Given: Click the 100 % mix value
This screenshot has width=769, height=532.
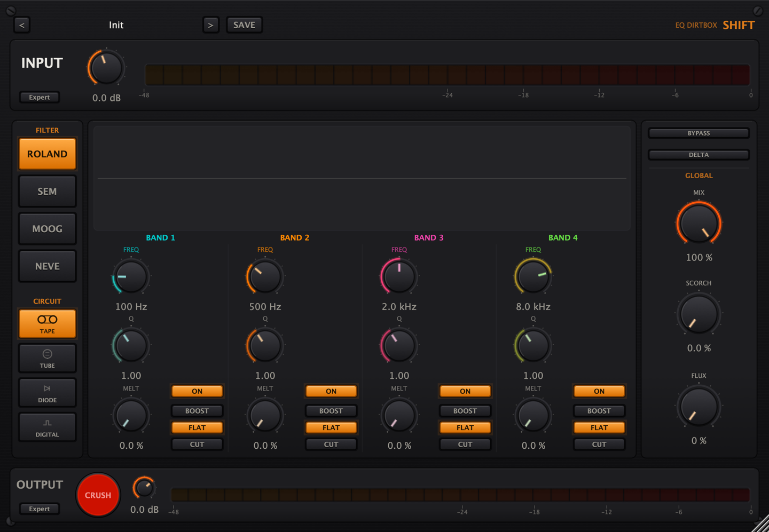Looking at the screenshot, I should (699, 257).
